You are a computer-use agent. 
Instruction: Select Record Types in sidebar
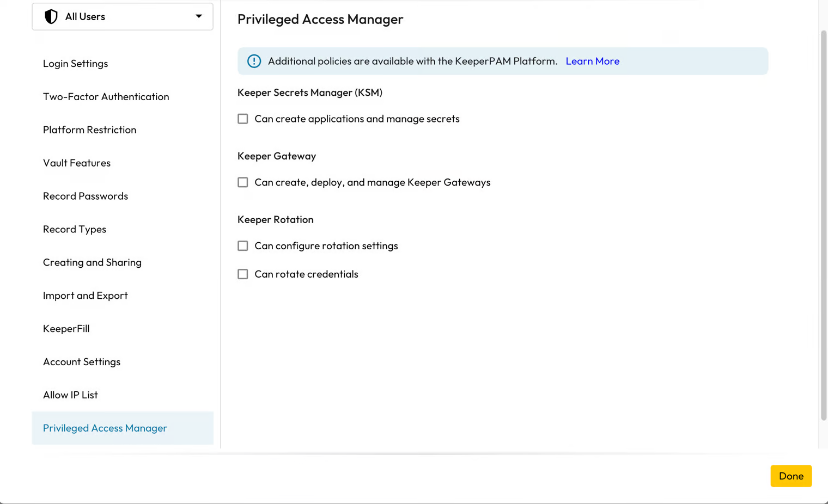[75, 230]
